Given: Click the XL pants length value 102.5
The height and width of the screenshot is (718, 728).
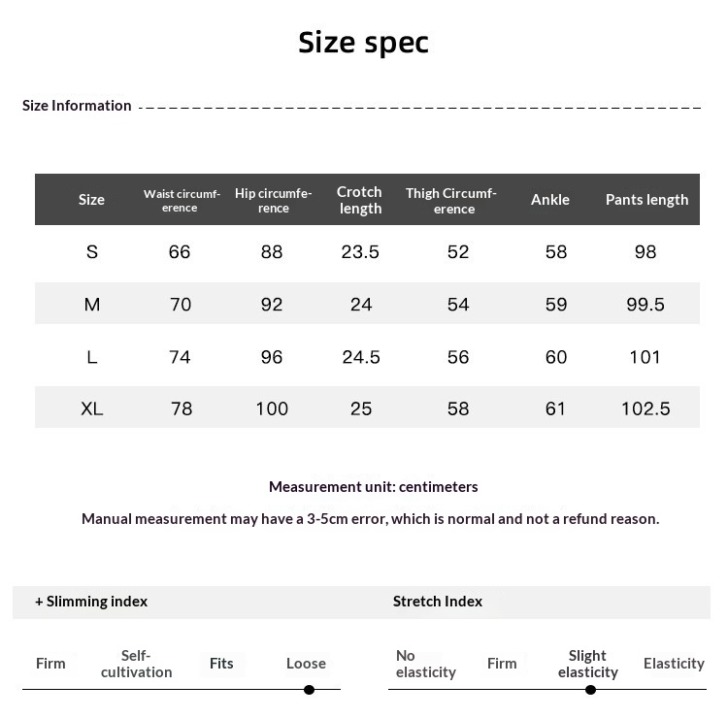Looking at the screenshot, I should [x=645, y=408].
